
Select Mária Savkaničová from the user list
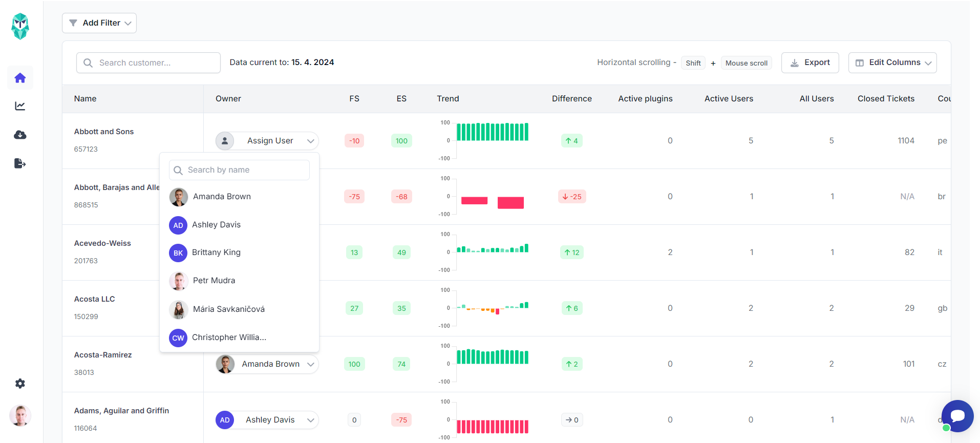click(239, 309)
